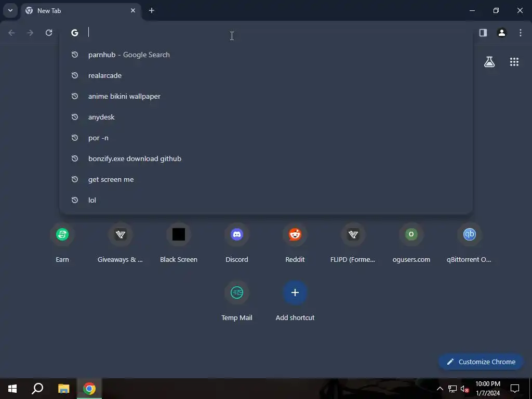Click the Chrome taskbar icon
The height and width of the screenshot is (399, 532).
89,389
